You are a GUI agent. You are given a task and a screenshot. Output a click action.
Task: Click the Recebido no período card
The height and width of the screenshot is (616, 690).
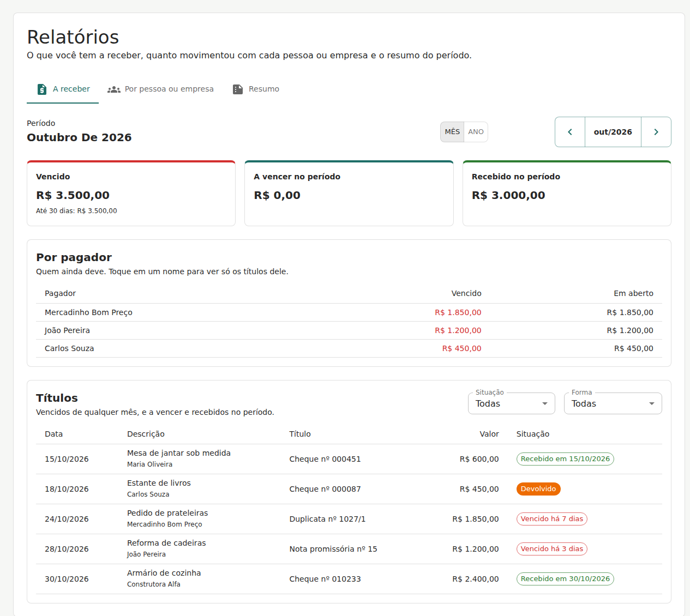click(567, 194)
